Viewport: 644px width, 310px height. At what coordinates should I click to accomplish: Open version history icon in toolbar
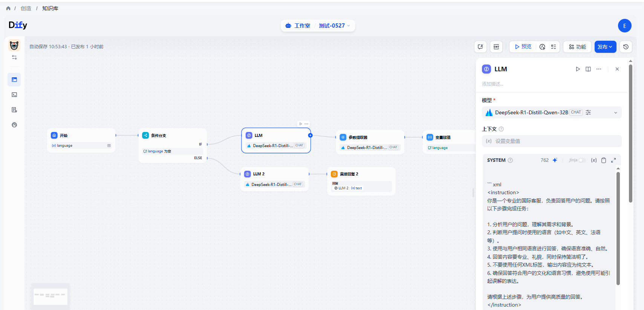point(626,47)
